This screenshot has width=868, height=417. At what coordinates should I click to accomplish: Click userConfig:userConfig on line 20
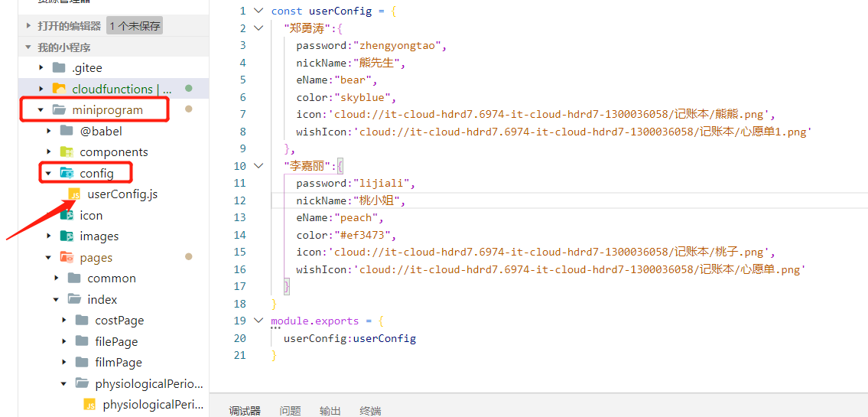point(349,338)
